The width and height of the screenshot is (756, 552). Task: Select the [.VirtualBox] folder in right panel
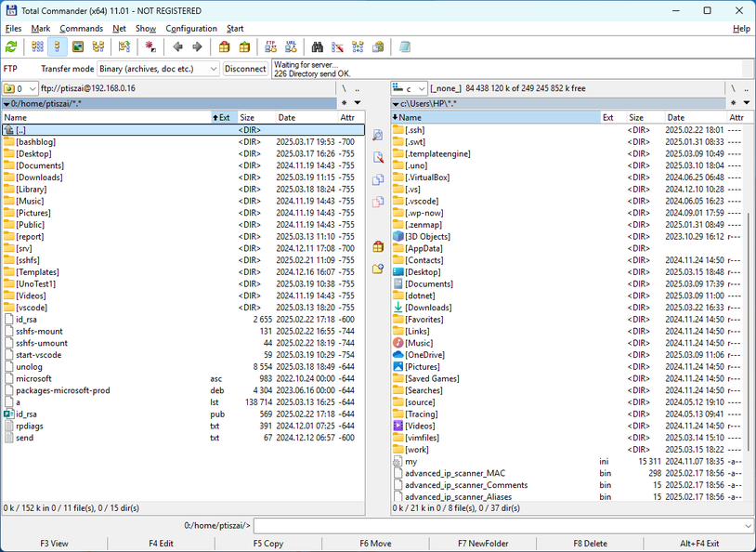click(567, 177)
